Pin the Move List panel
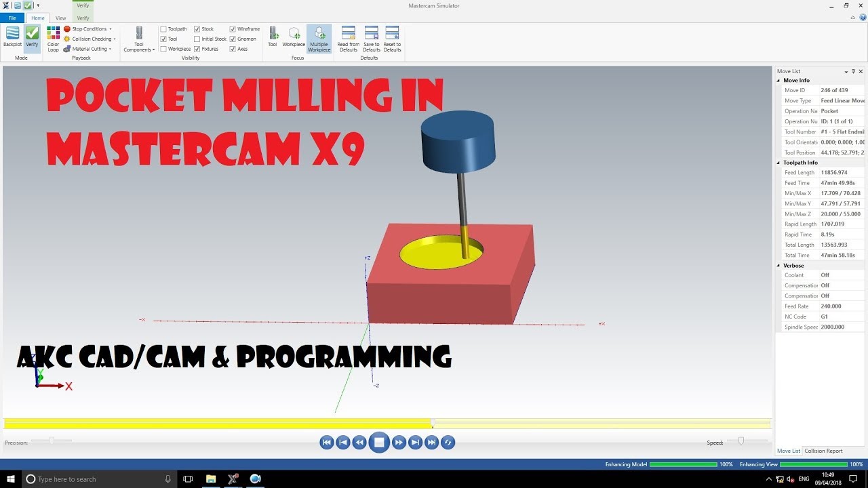868x488 pixels. pos(853,71)
